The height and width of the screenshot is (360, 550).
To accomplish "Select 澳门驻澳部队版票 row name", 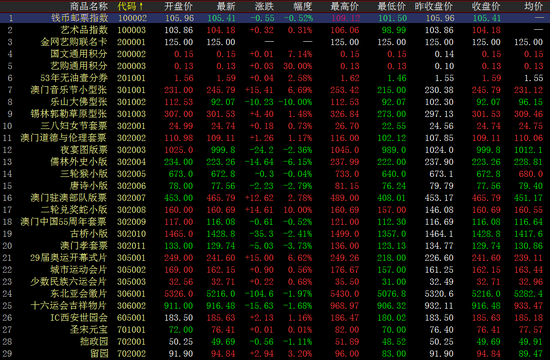I will pyautogui.click(x=69, y=198).
